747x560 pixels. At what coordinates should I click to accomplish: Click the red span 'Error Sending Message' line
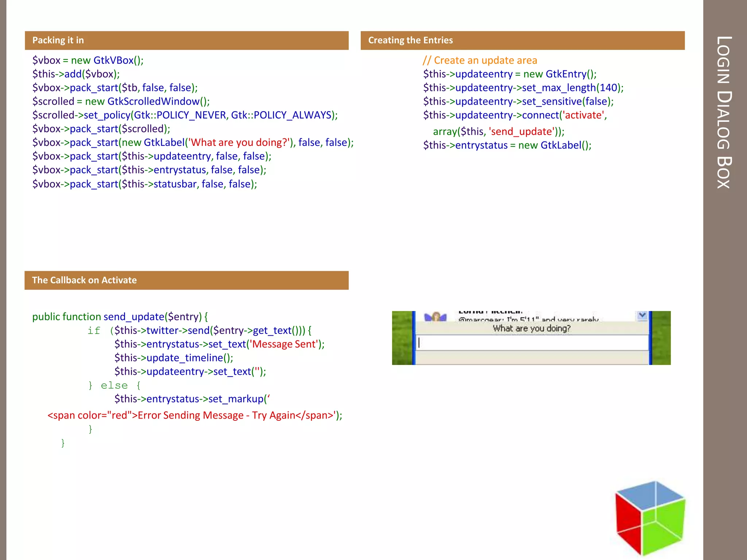coord(195,415)
